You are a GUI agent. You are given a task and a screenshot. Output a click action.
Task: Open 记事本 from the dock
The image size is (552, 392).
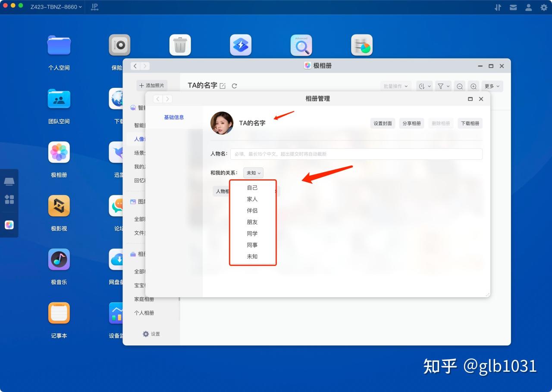tap(59, 313)
